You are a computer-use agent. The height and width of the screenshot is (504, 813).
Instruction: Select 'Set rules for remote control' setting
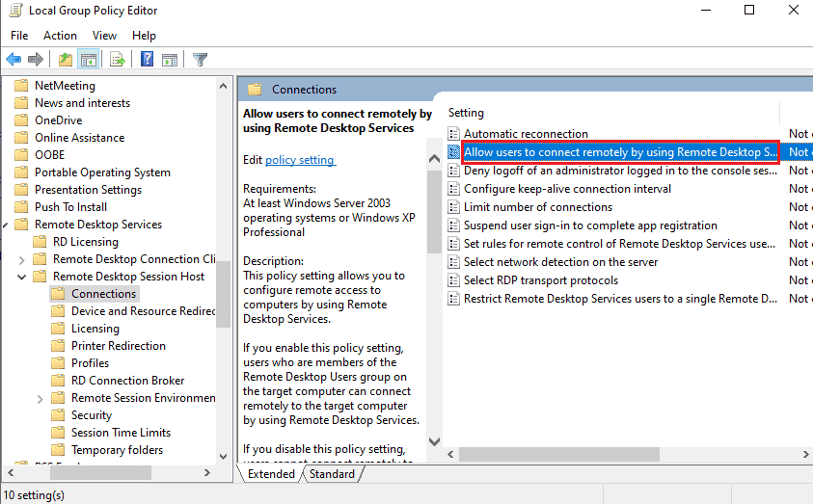(x=619, y=244)
